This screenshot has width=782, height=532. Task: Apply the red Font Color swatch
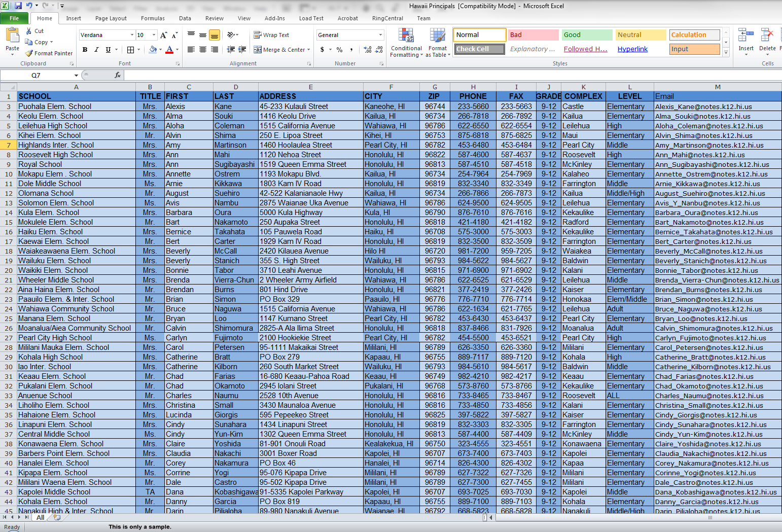[x=169, y=50]
